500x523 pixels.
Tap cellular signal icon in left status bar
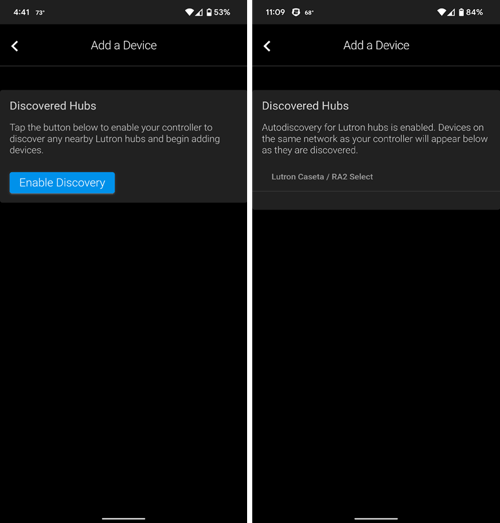(x=199, y=12)
